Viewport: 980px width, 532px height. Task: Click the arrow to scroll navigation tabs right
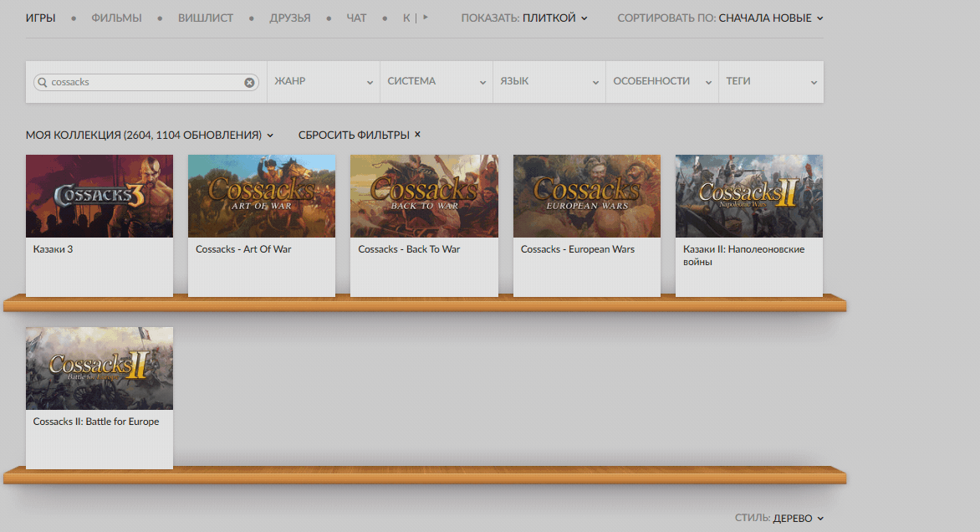[426, 18]
